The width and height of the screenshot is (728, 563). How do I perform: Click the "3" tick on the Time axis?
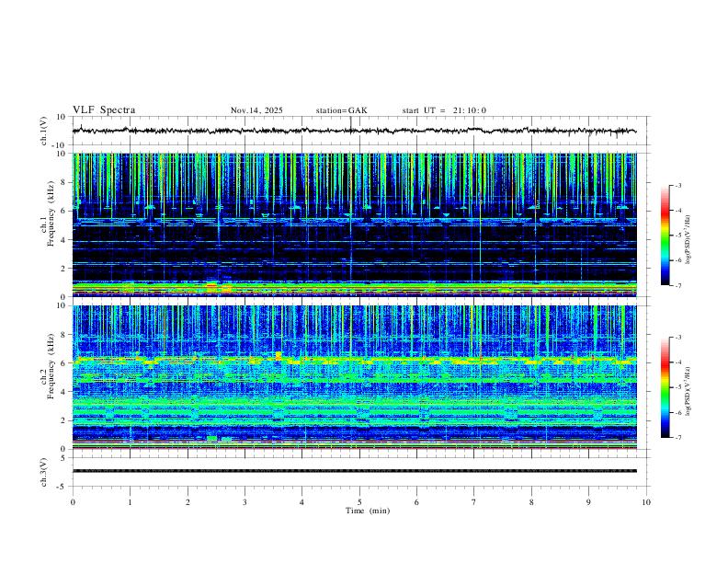point(245,502)
